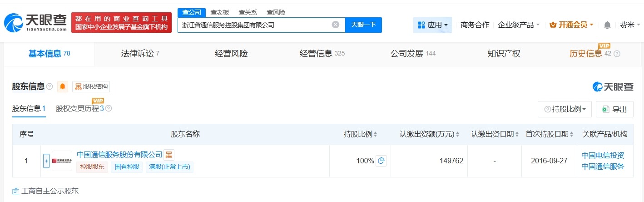Switch to 经营信息 tab
The width and height of the screenshot is (644, 202).
coord(322,54)
